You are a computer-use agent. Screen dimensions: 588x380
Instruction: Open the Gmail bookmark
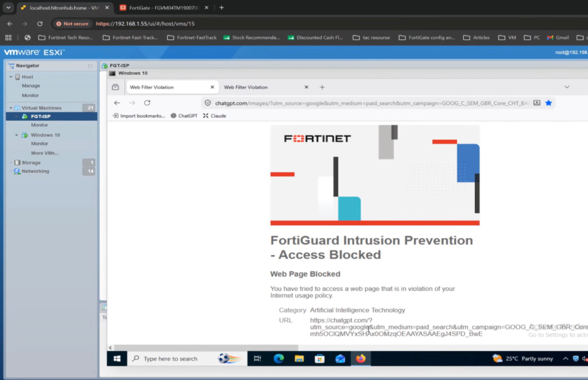point(558,37)
